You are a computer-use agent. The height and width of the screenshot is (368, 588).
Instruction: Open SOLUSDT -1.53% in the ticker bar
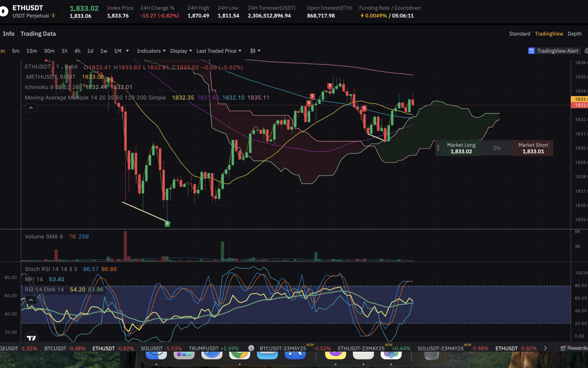coord(161,348)
